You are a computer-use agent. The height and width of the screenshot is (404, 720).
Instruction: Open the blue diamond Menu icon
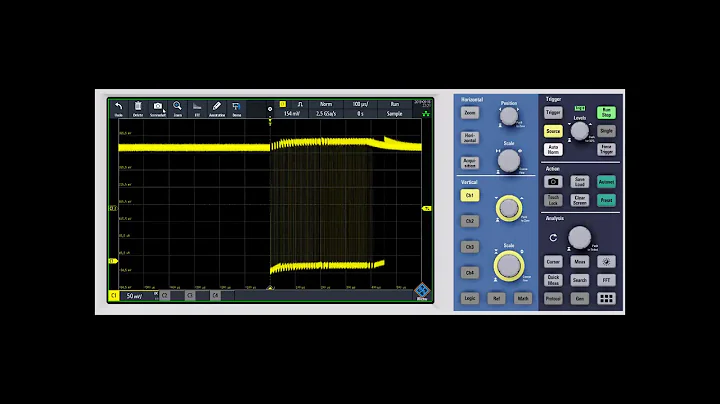pyautogui.click(x=422, y=290)
